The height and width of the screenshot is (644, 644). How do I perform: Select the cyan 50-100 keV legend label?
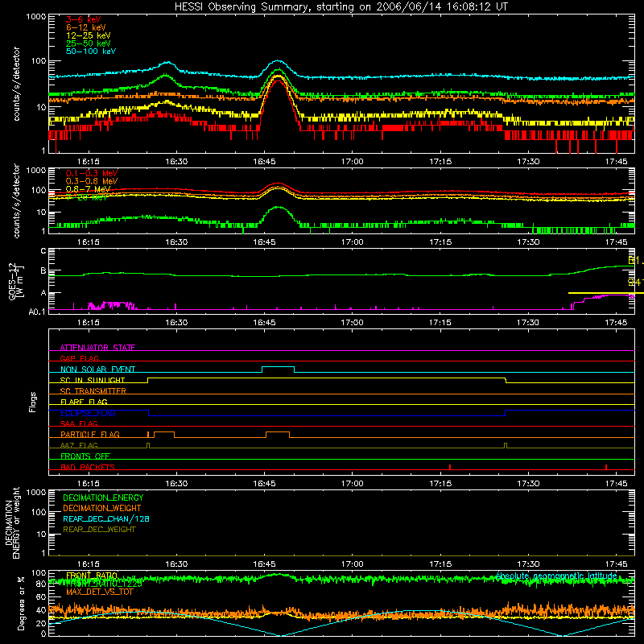click(x=91, y=51)
